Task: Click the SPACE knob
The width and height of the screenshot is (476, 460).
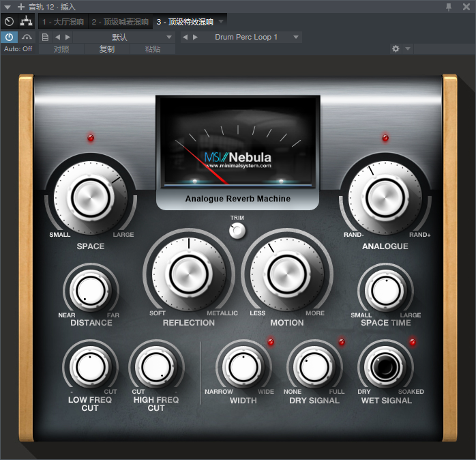Action: (91, 198)
